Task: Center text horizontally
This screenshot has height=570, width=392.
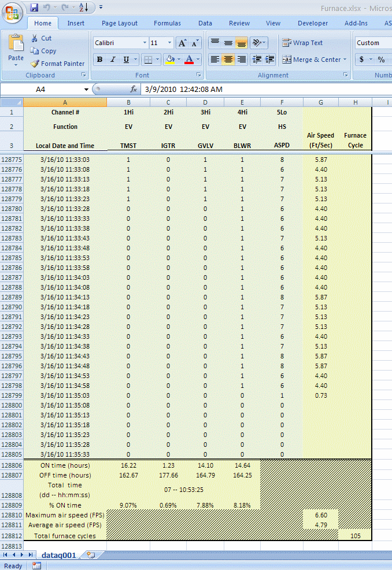Action: tap(228, 59)
